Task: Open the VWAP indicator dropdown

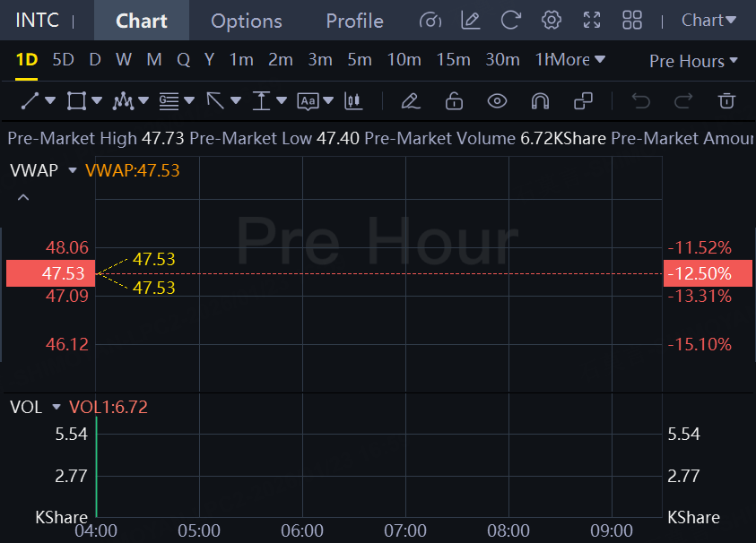Action: tap(73, 170)
